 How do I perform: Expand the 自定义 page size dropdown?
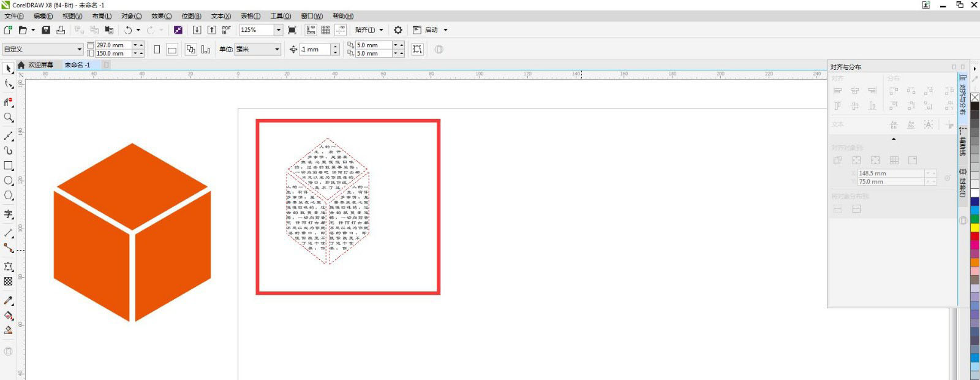79,49
